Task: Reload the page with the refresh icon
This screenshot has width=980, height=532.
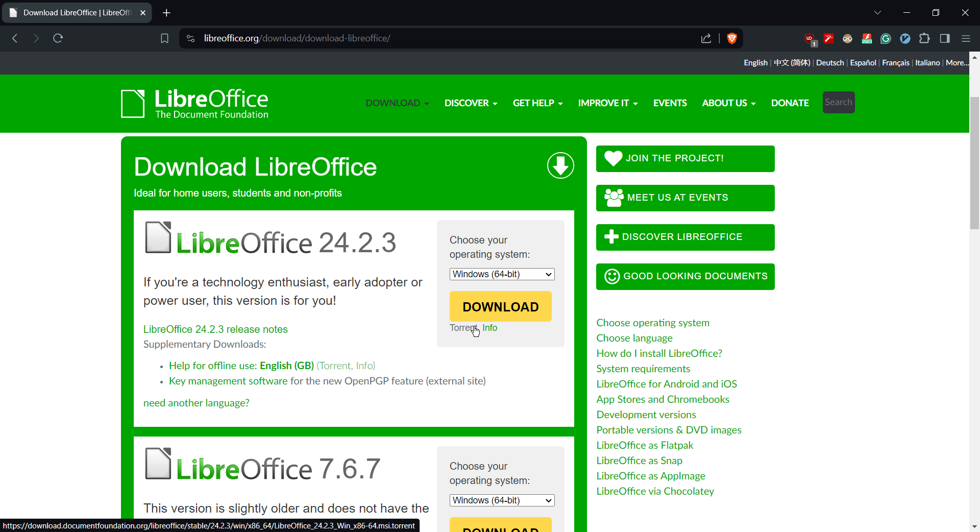Action: pos(58,38)
